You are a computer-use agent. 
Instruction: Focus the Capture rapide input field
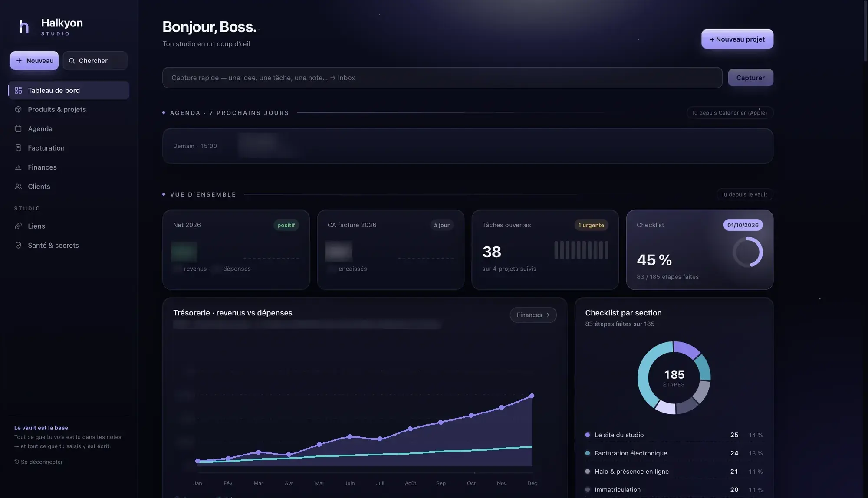442,78
